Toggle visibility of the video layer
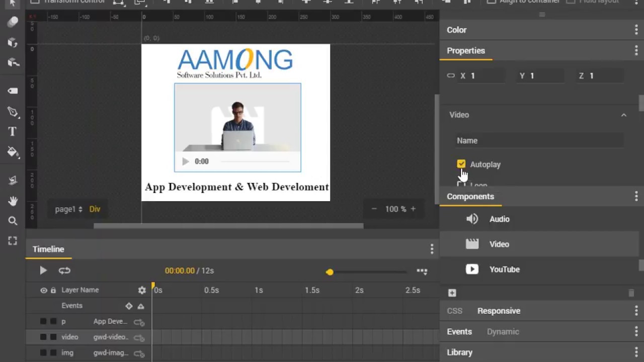Screen dimensions: 644x362 [x=43, y=337]
